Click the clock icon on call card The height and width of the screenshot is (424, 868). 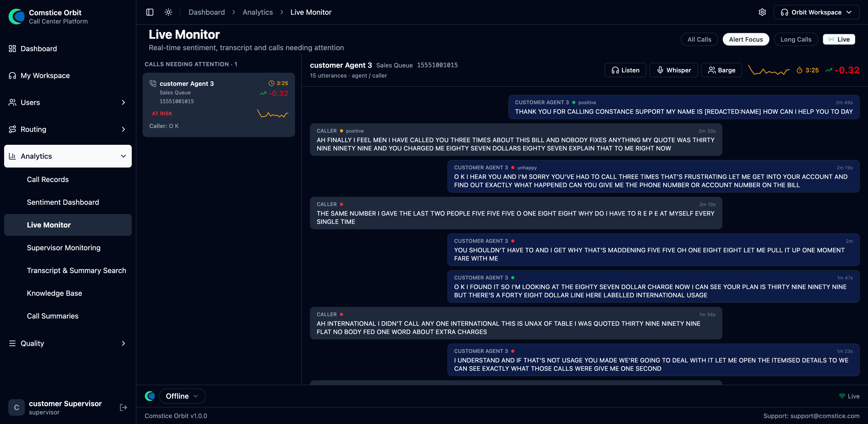pos(271,83)
